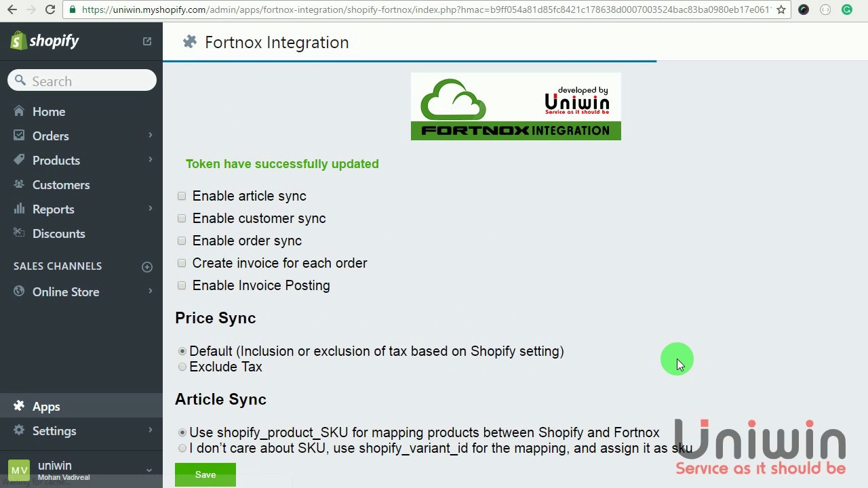Enable article sync checkbox
Image resolution: width=868 pixels, height=488 pixels.
182,196
